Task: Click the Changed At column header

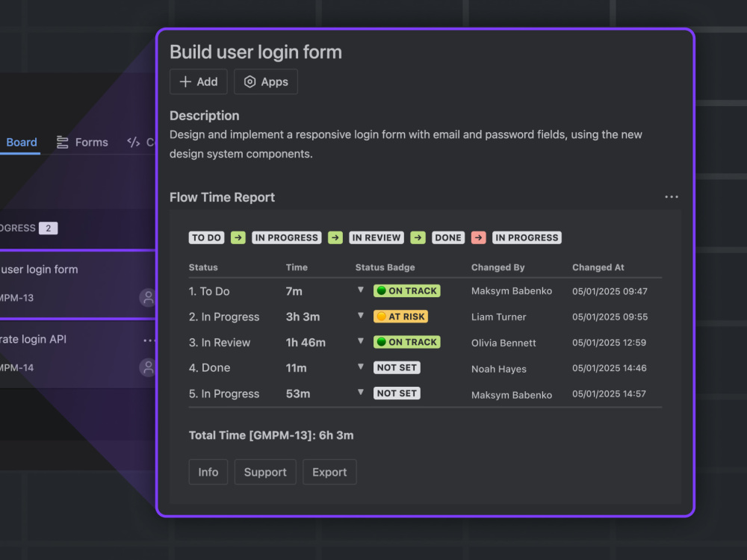Action: click(x=598, y=267)
